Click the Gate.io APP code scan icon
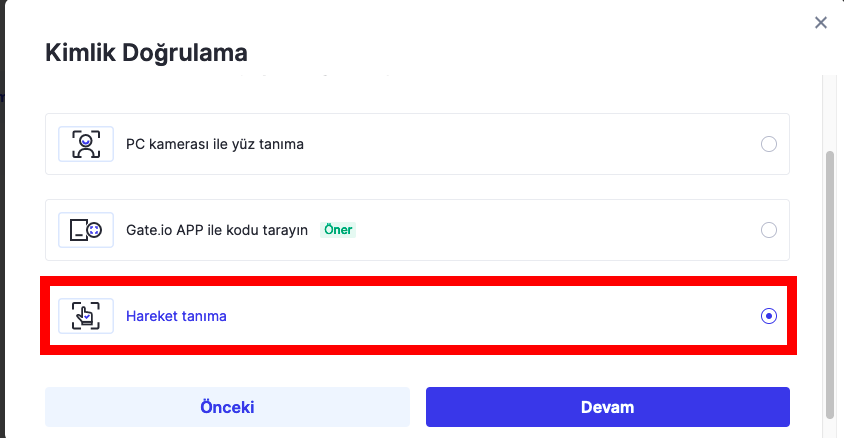Image resolution: width=844 pixels, height=438 pixels. 86,230
